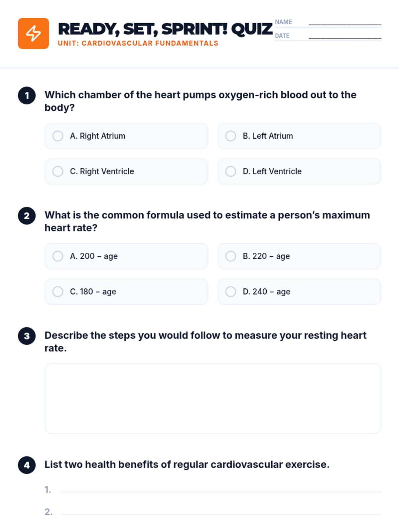Click the question 4 number badge
The width and height of the screenshot is (399, 532).
point(27,465)
